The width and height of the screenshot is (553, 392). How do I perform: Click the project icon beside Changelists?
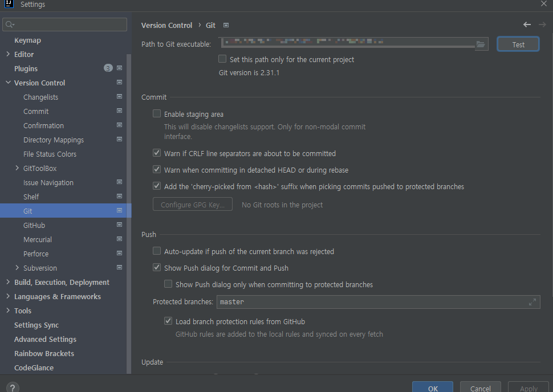(120, 96)
